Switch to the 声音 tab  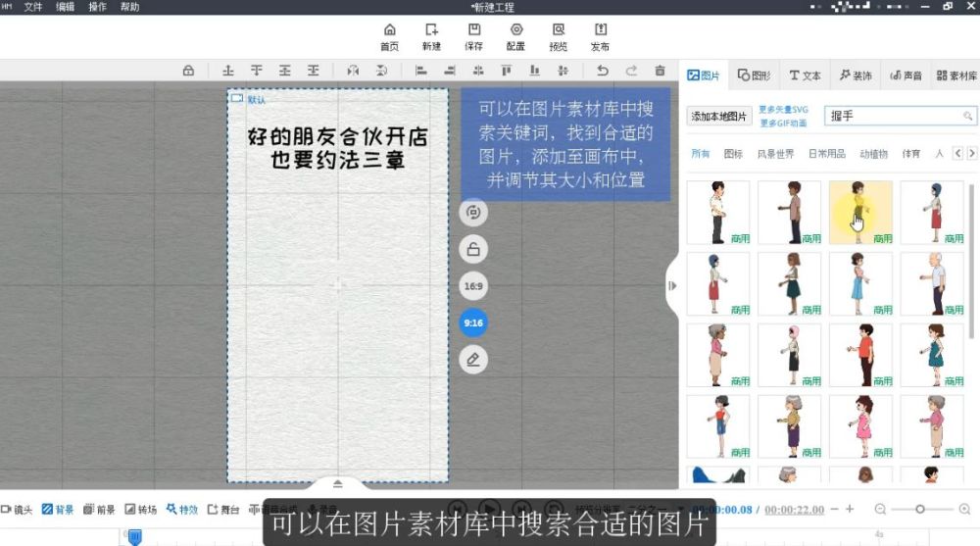906,75
